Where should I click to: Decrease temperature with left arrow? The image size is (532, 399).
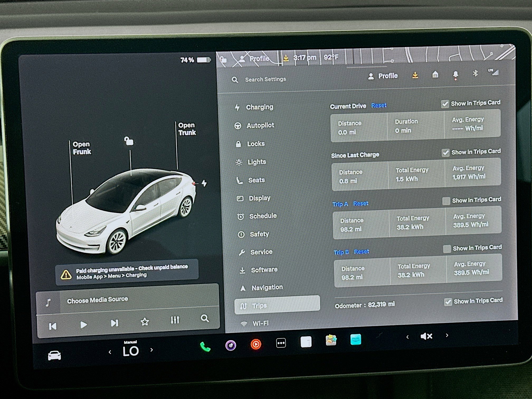(110, 352)
